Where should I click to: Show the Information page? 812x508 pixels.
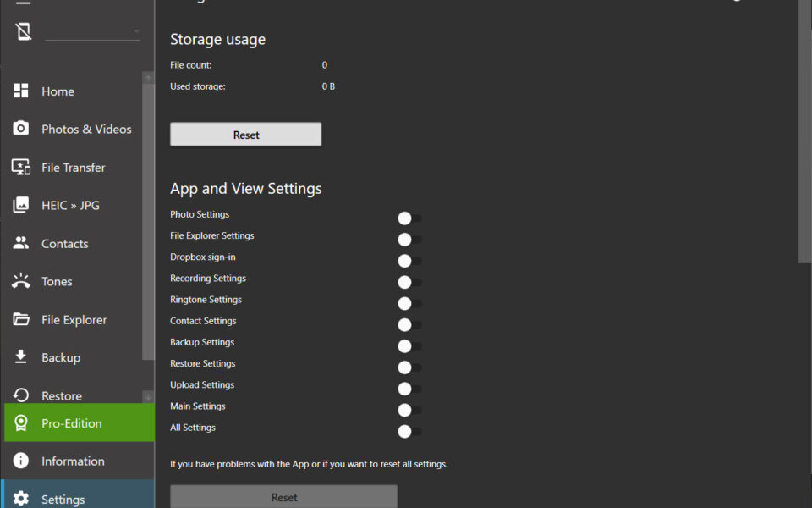tap(80, 461)
